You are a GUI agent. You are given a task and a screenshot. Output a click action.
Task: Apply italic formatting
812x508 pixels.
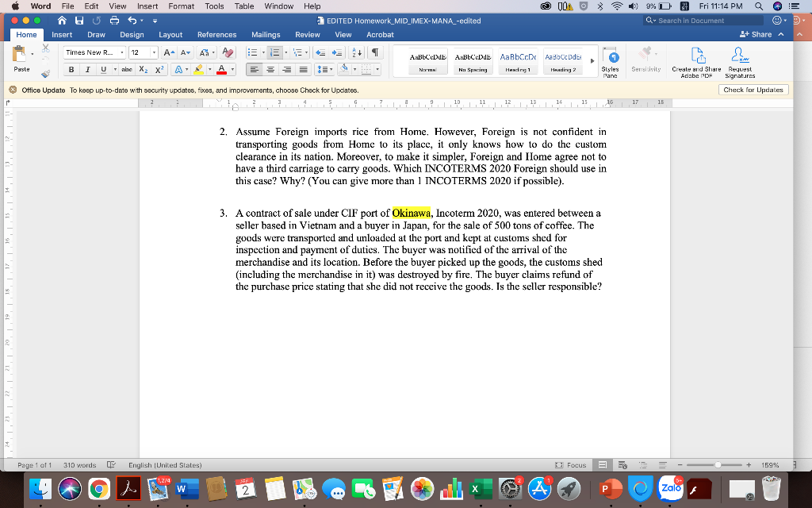(x=87, y=69)
